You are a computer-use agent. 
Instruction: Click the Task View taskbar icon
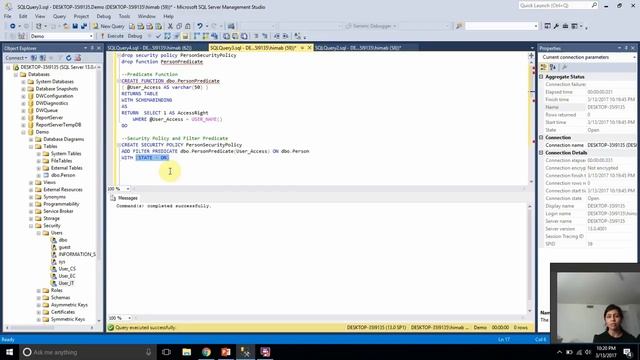tap(166, 352)
